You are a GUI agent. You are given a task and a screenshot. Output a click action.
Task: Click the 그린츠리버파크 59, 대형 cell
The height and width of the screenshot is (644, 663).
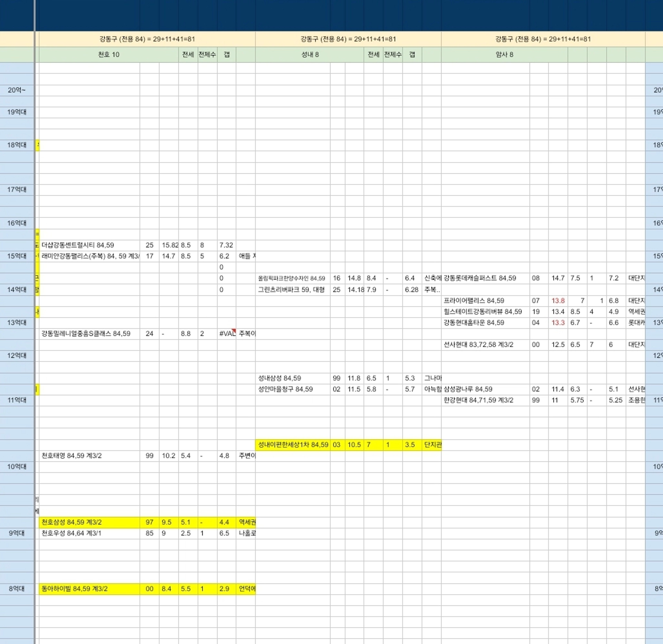(x=293, y=290)
